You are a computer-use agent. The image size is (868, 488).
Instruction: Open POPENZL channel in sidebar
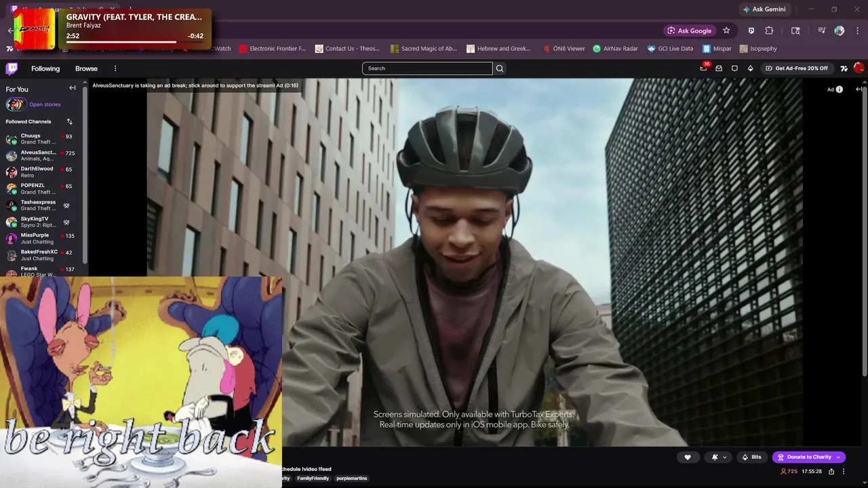(42, 188)
